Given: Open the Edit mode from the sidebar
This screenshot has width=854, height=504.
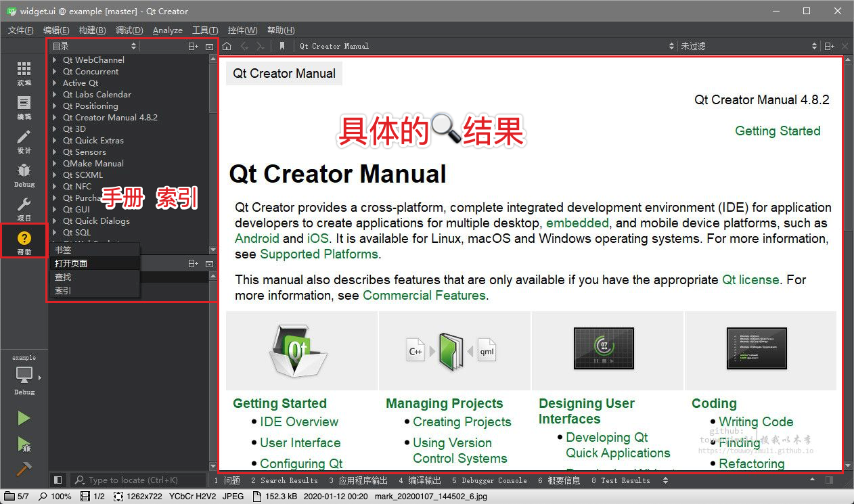Looking at the screenshot, I should (x=24, y=108).
